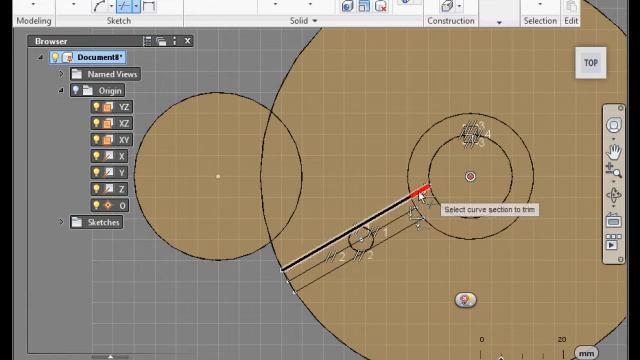Toggle O origin point visibility lightbulb

96,205
